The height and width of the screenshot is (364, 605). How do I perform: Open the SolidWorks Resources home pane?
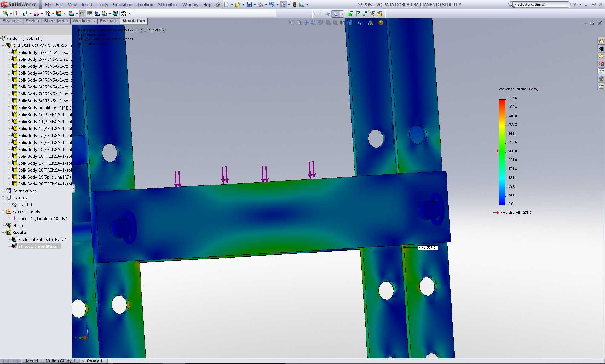tap(601, 41)
